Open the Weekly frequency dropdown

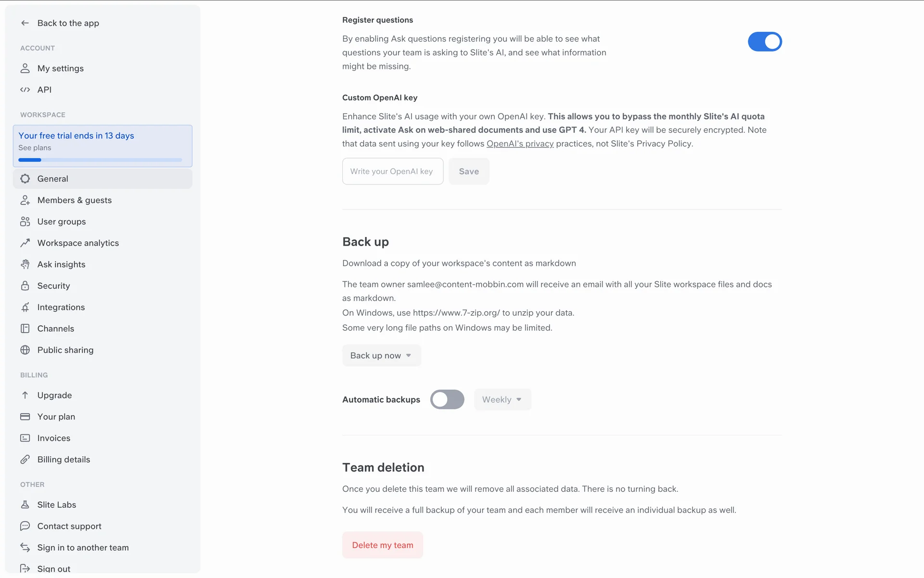[502, 399]
